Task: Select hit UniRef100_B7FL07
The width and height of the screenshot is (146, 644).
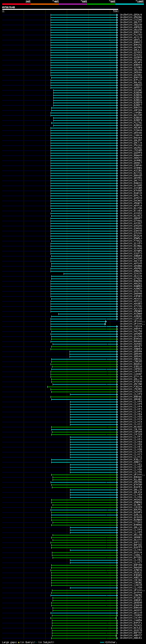Action: 131,80
